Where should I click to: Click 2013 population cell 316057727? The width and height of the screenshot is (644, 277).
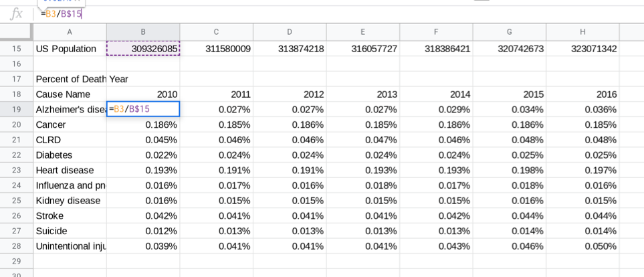pyautogui.click(x=363, y=49)
